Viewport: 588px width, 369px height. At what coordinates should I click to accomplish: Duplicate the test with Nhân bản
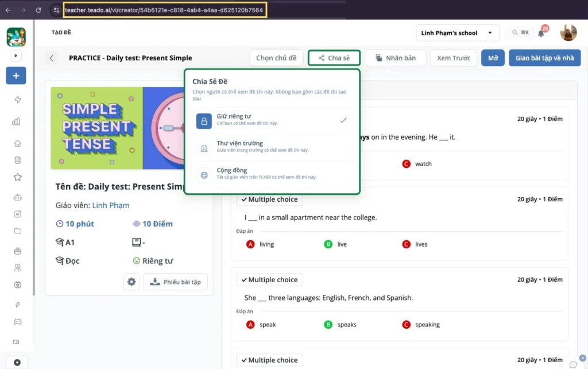[x=395, y=58]
